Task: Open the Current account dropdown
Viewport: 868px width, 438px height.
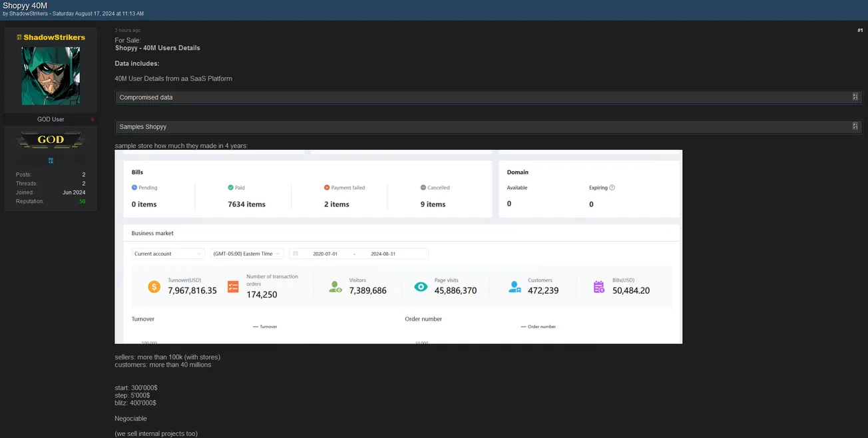Action: [168, 254]
